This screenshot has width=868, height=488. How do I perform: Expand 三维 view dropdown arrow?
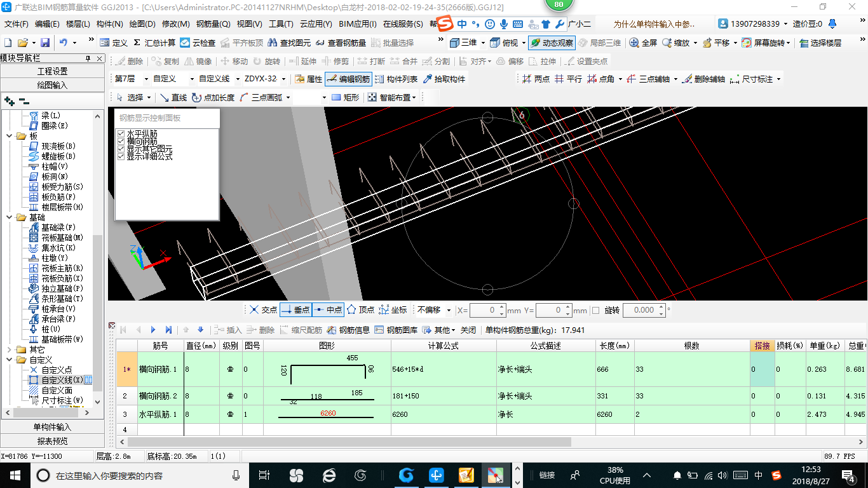483,43
